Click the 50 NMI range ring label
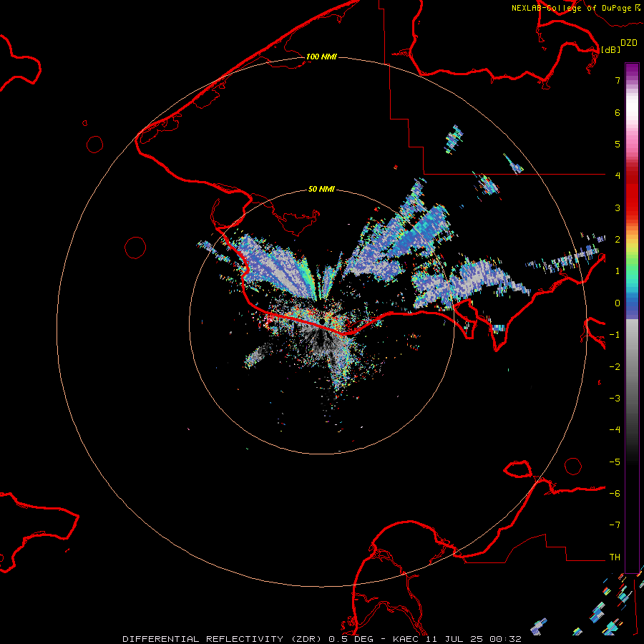This screenshot has width=644, height=644. (321, 190)
